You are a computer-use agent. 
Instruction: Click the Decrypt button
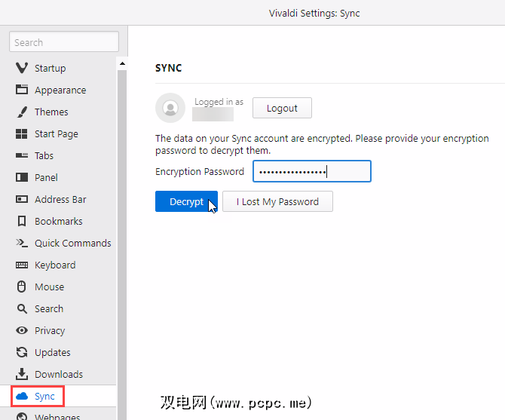click(x=186, y=201)
